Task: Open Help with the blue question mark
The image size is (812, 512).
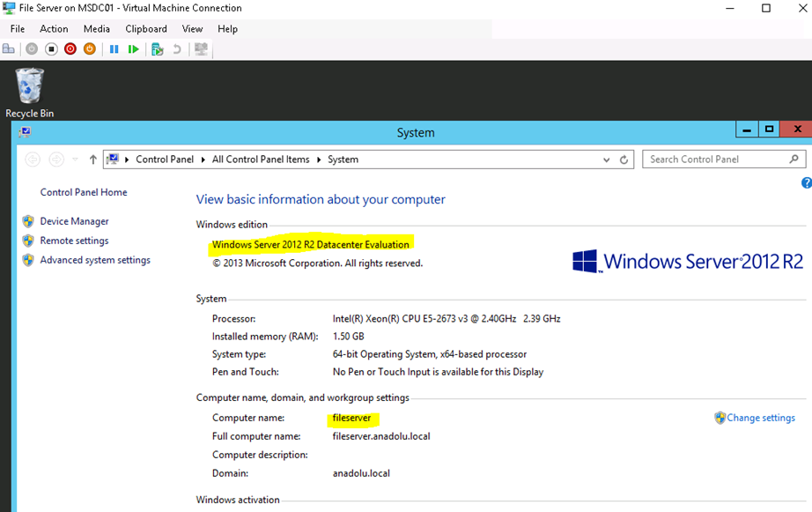Action: 807,182
